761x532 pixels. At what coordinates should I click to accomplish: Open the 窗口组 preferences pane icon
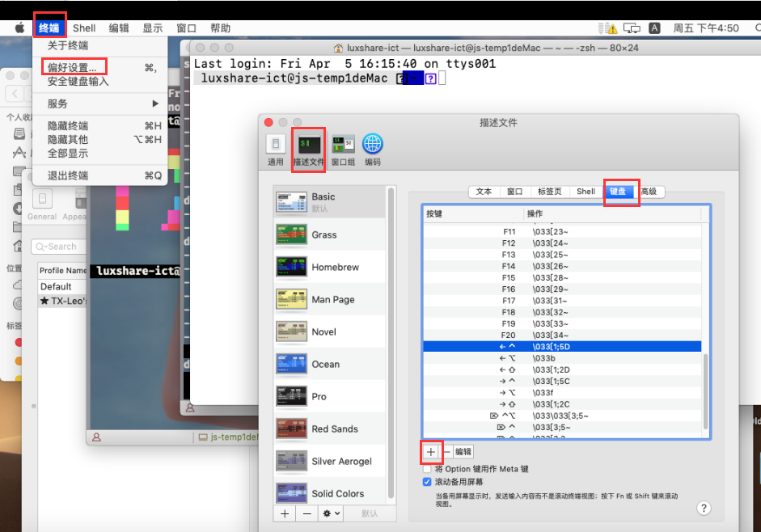pos(343,150)
